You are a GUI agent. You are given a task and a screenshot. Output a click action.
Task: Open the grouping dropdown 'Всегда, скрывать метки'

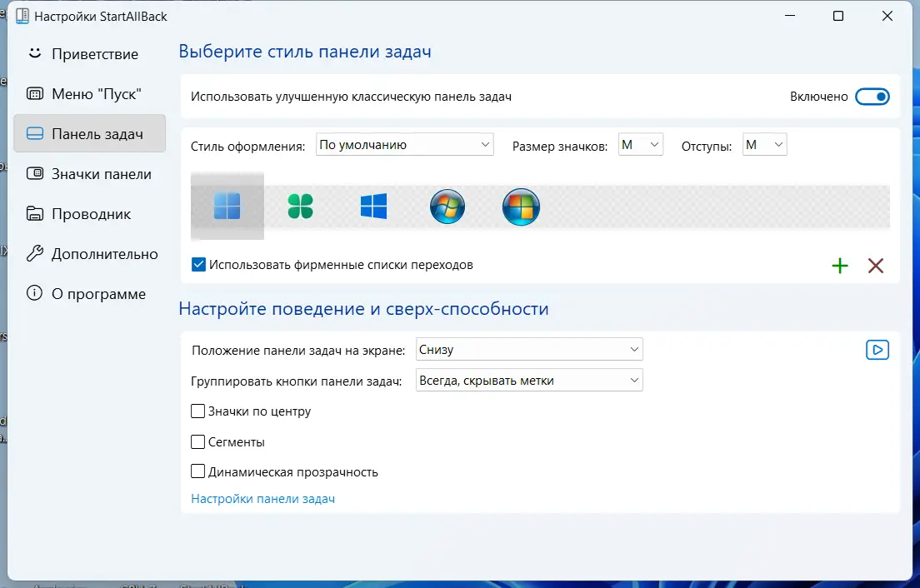(529, 380)
